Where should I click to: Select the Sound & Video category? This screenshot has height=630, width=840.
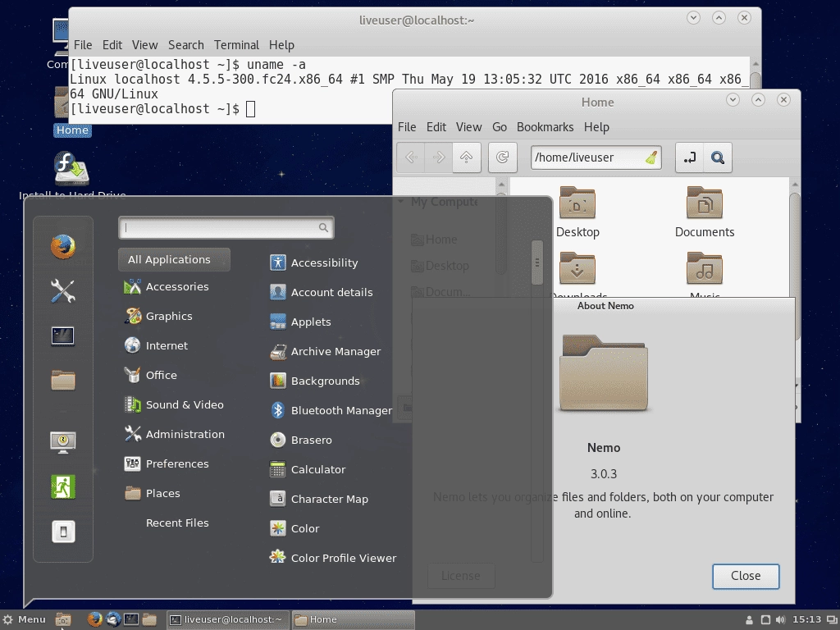click(x=174, y=404)
